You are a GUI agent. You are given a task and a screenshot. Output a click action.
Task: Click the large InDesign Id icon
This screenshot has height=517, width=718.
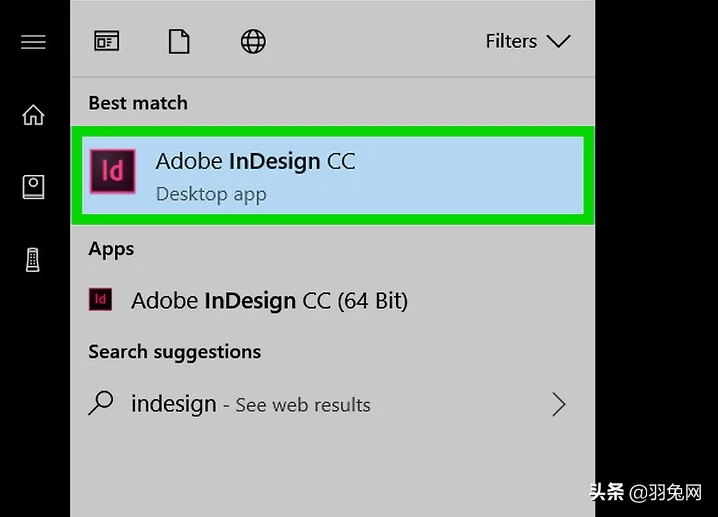click(x=113, y=171)
